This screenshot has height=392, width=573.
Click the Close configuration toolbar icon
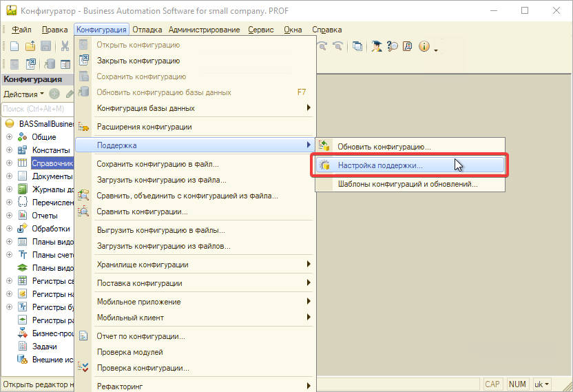click(30, 64)
